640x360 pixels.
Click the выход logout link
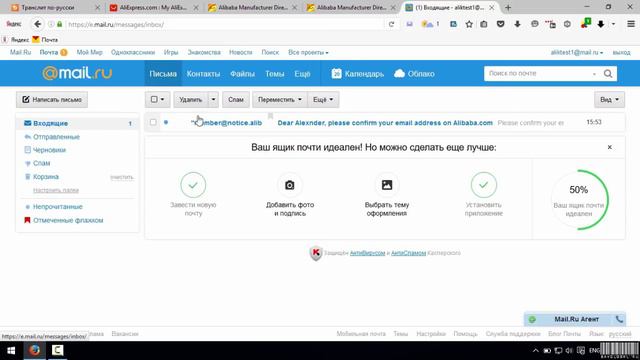point(621,52)
